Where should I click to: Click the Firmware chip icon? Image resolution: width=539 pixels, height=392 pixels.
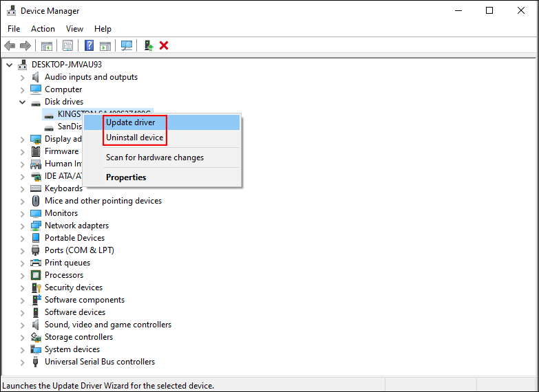[36, 151]
